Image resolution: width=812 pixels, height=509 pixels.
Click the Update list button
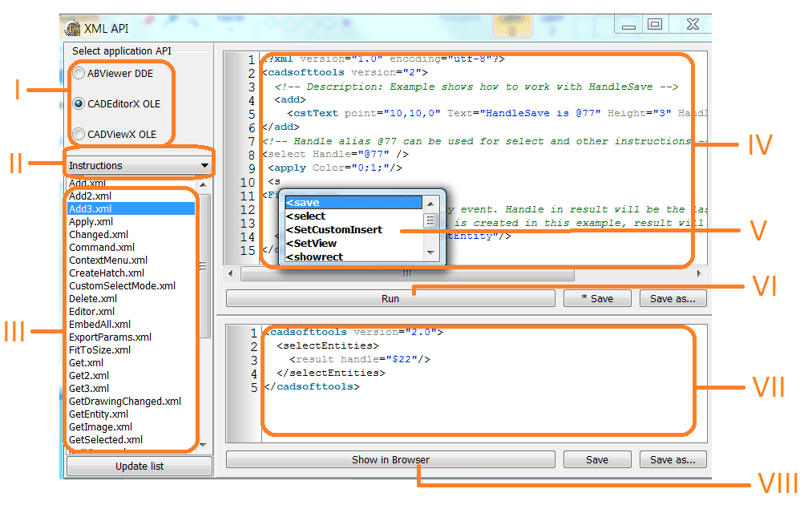139,466
